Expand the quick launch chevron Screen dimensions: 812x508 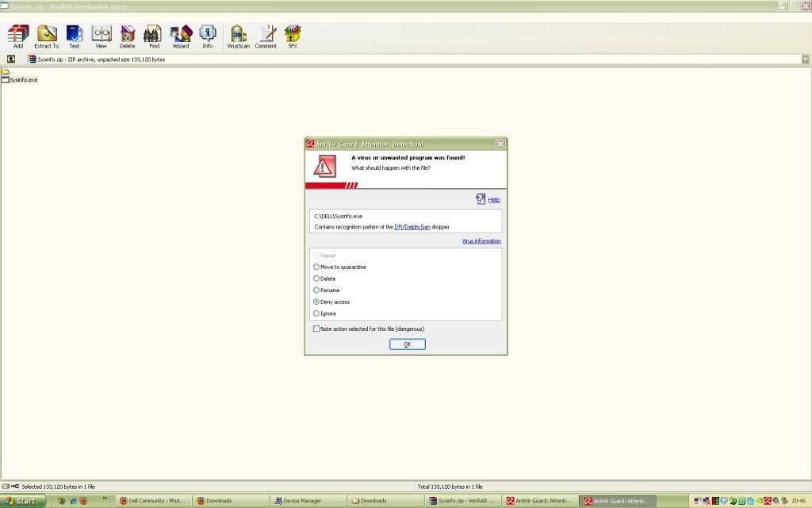[x=105, y=499]
